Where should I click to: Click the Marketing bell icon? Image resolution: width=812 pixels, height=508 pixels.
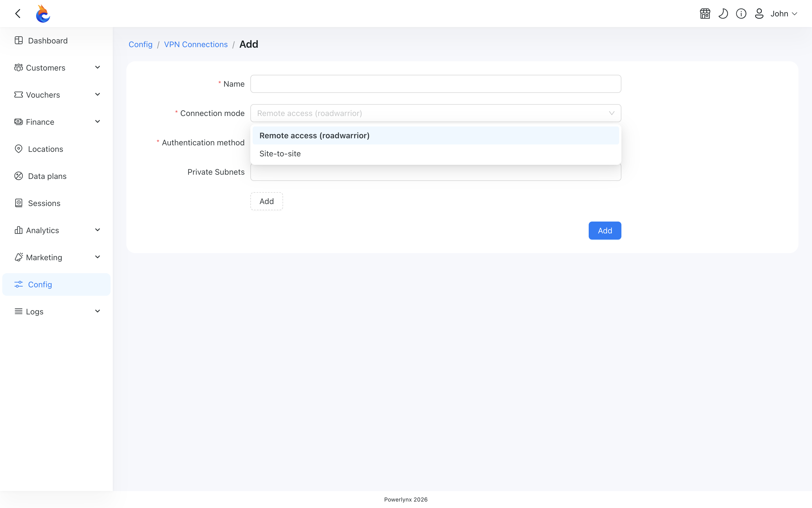point(19,257)
